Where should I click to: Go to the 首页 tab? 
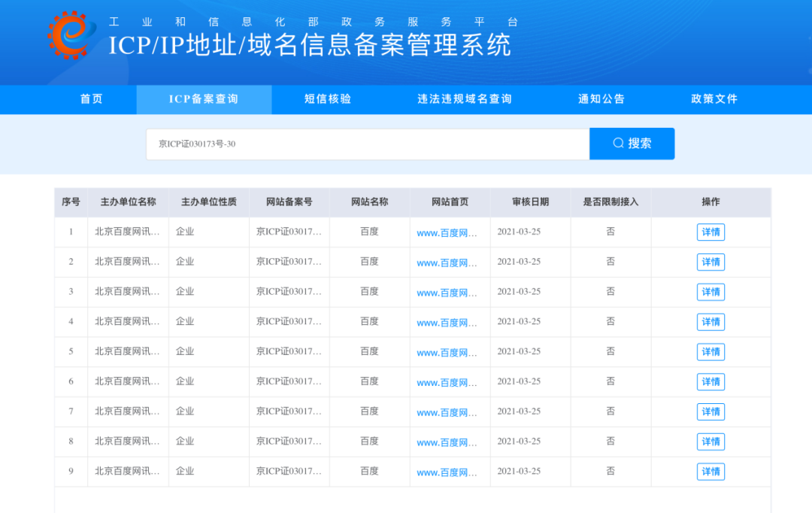point(92,99)
